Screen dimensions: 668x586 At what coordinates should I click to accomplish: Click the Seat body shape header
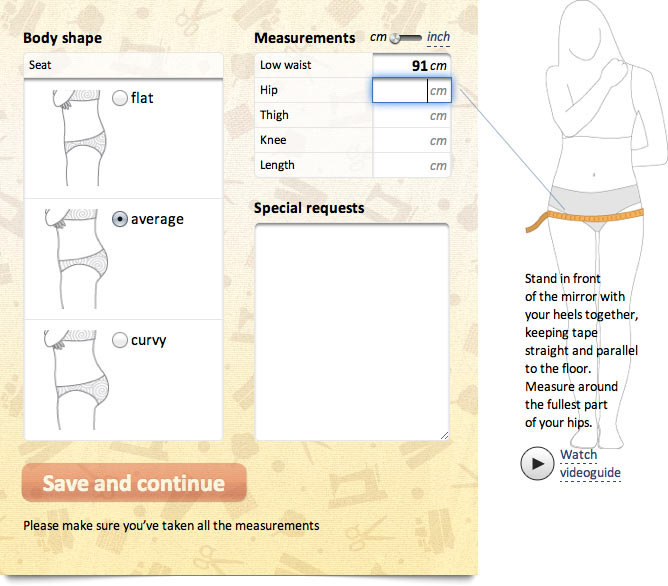[x=122, y=65]
